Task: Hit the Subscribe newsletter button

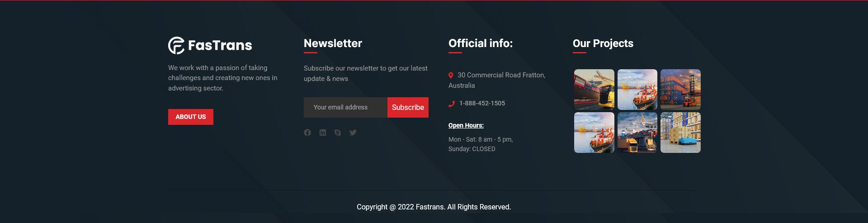Action: pos(408,107)
